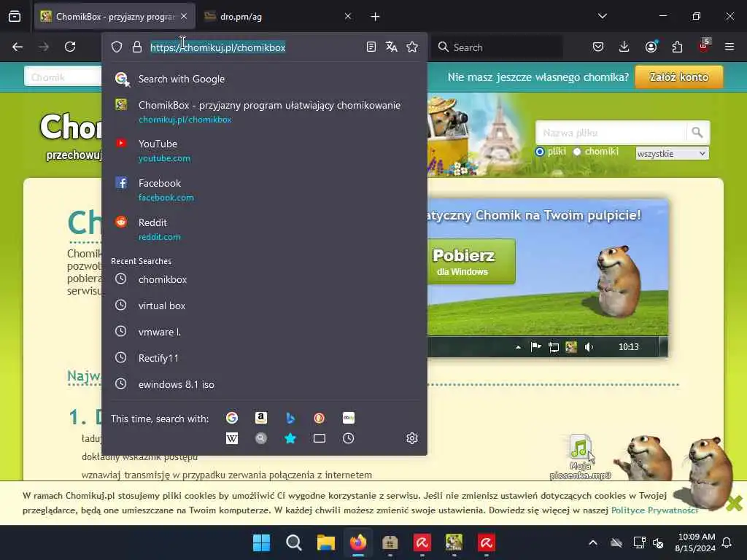Search only open tabs using tab icon

(320, 438)
